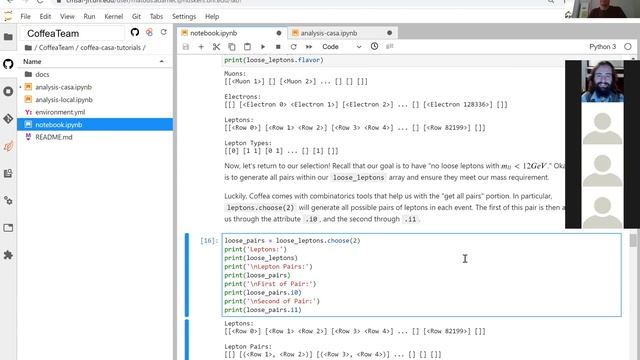Click the Binder icon beside CoffeaTeam
The image size is (640, 360).
pos(149,32)
